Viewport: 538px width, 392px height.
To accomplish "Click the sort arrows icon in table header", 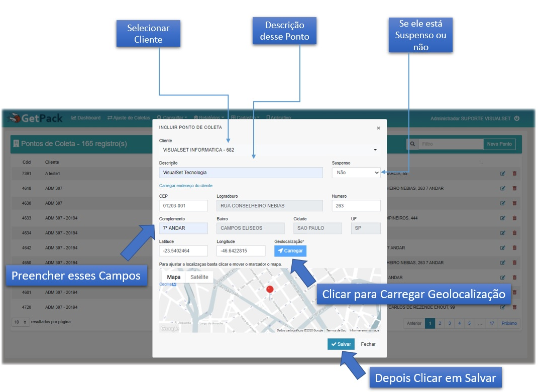I will tap(481, 162).
